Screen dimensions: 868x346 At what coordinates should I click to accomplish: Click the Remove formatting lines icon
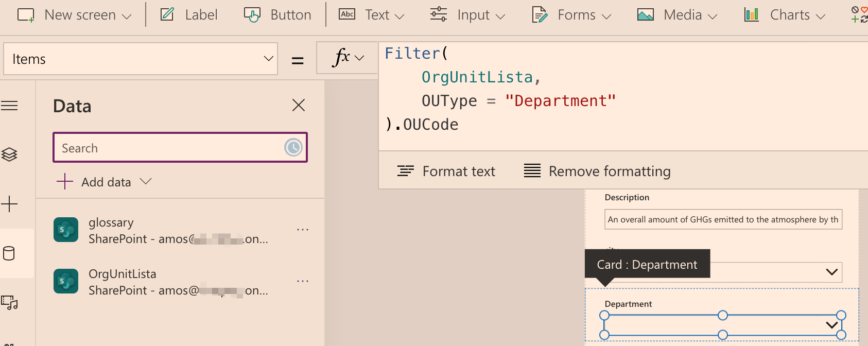532,170
